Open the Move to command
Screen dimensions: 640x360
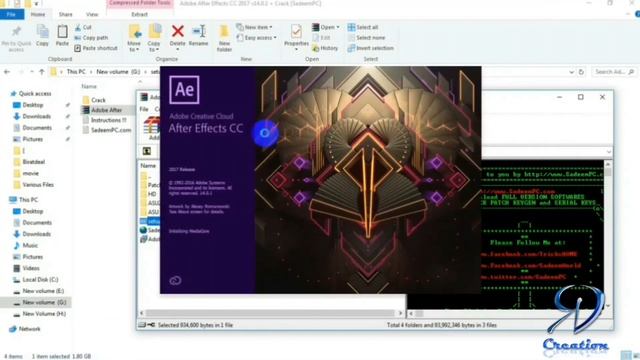coord(134,38)
